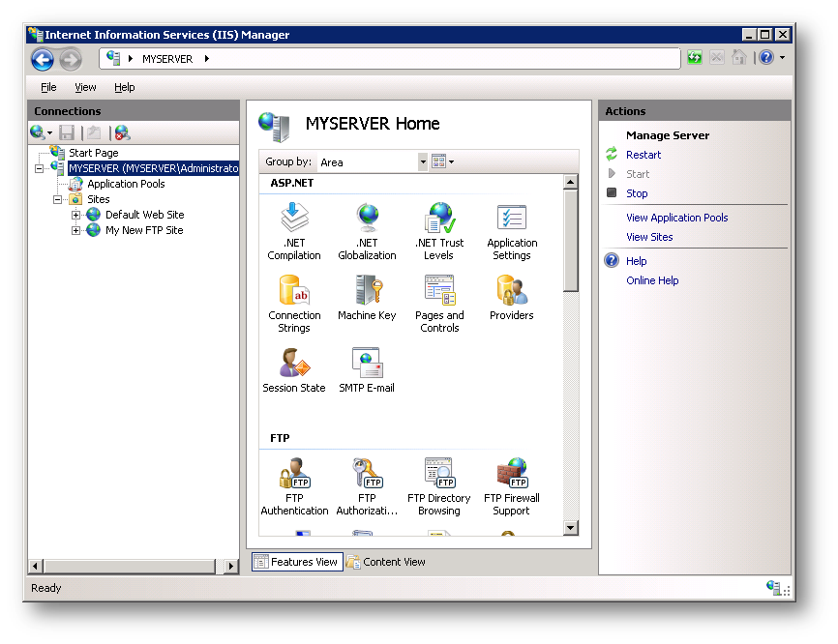Open the View menu
Image resolution: width=838 pixels, height=644 pixels.
coord(85,87)
